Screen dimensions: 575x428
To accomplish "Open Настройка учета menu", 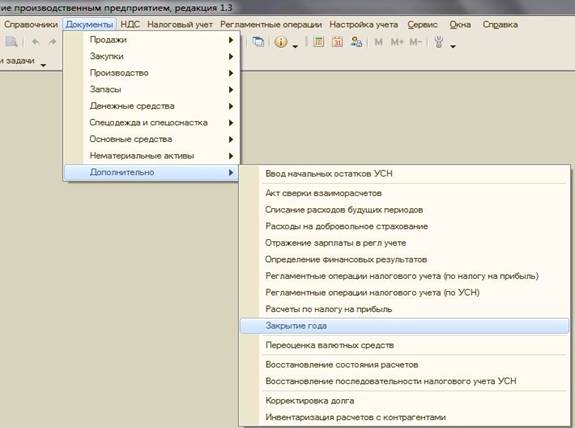I will click(363, 25).
